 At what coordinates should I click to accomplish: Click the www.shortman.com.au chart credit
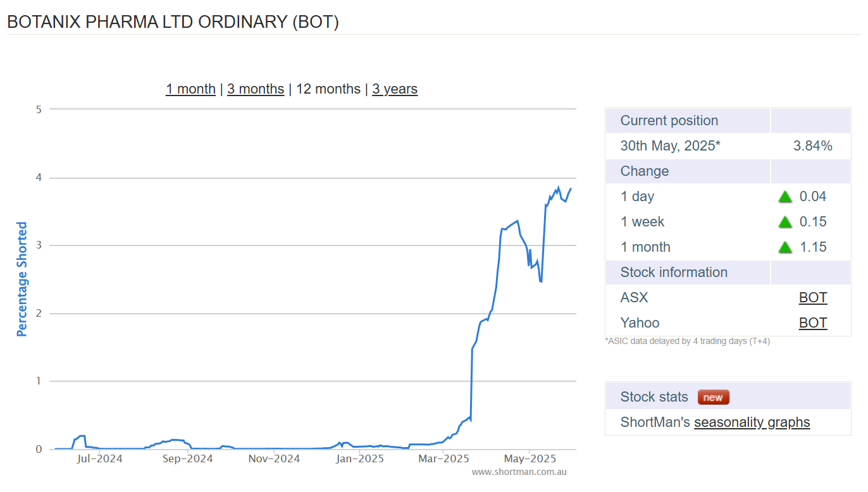(519, 472)
